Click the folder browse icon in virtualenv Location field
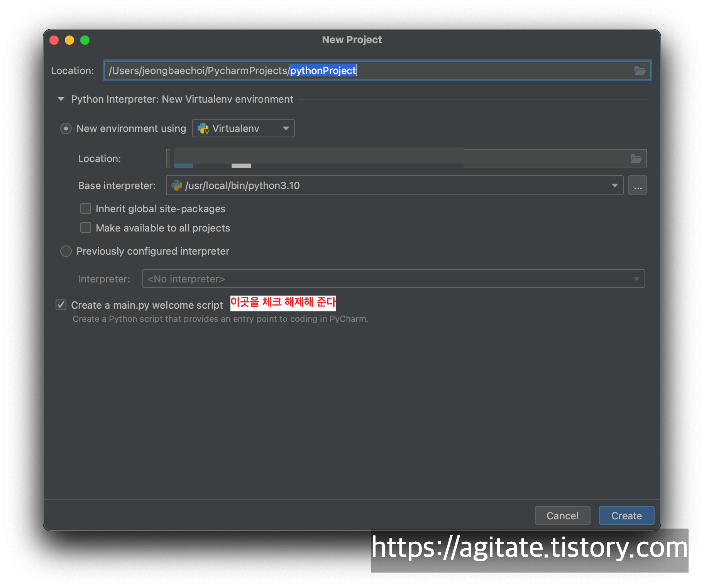Image resolution: width=704 pixels, height=588 pixels. pos(636,159)
